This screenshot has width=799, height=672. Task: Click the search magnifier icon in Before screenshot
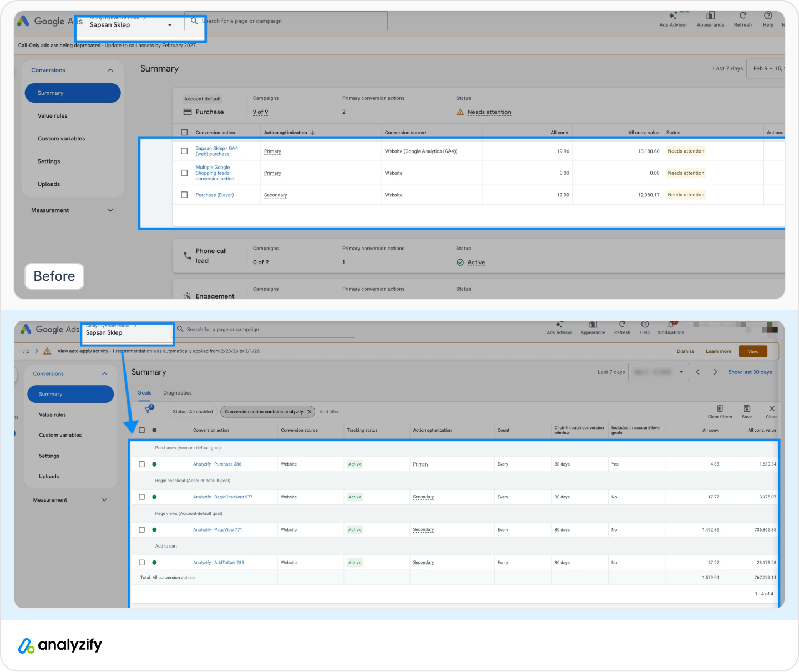(x=194, y=21)
